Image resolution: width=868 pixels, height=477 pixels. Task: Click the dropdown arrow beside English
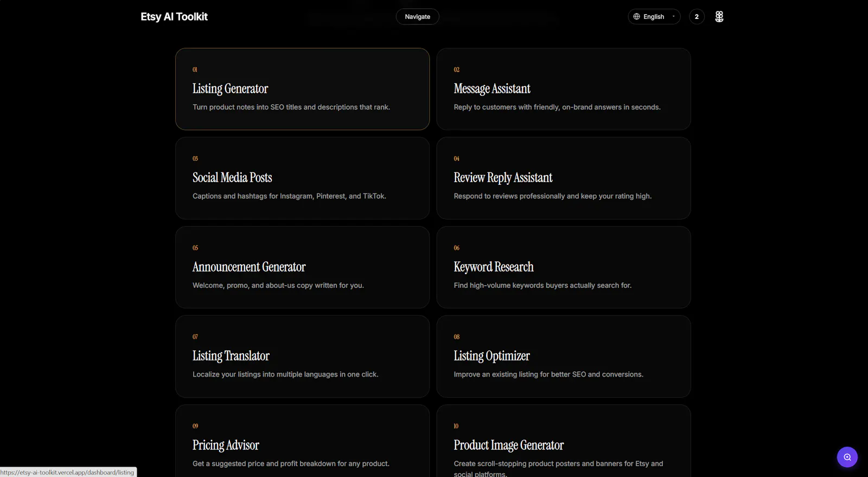[673, 17]
